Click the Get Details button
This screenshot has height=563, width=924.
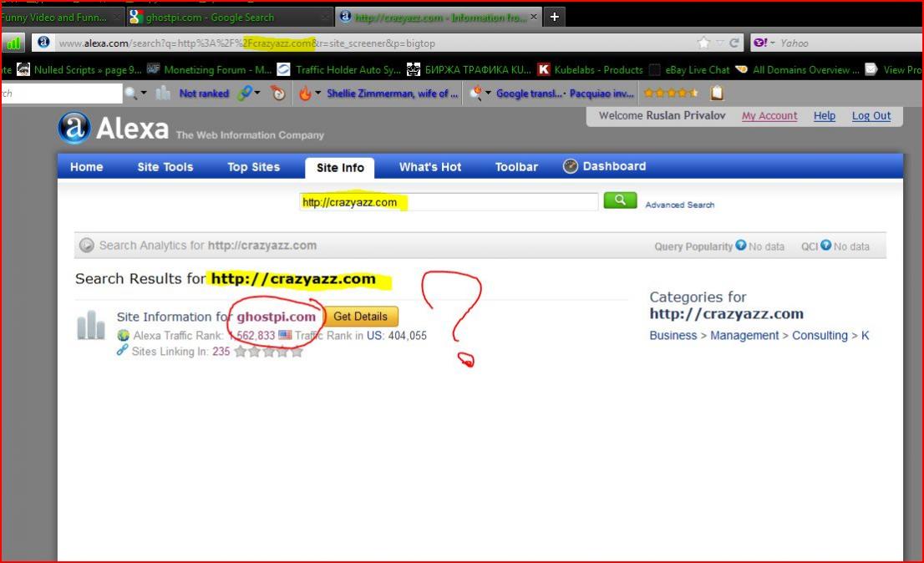click(361, 317)
